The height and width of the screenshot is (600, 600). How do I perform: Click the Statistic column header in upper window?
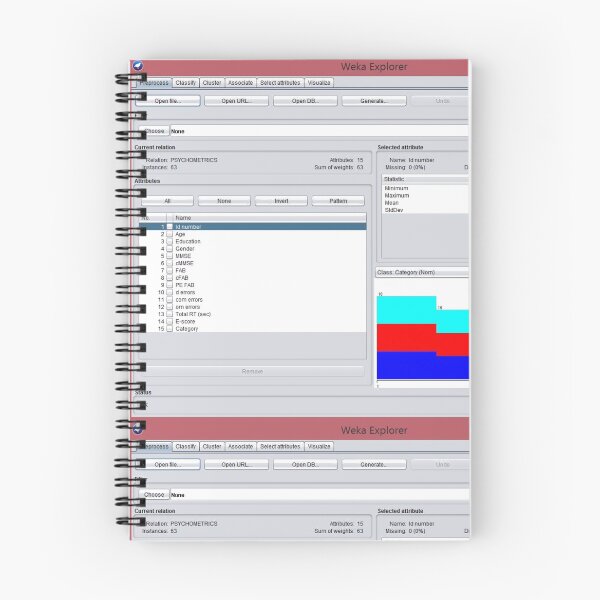tap(426, 179)
